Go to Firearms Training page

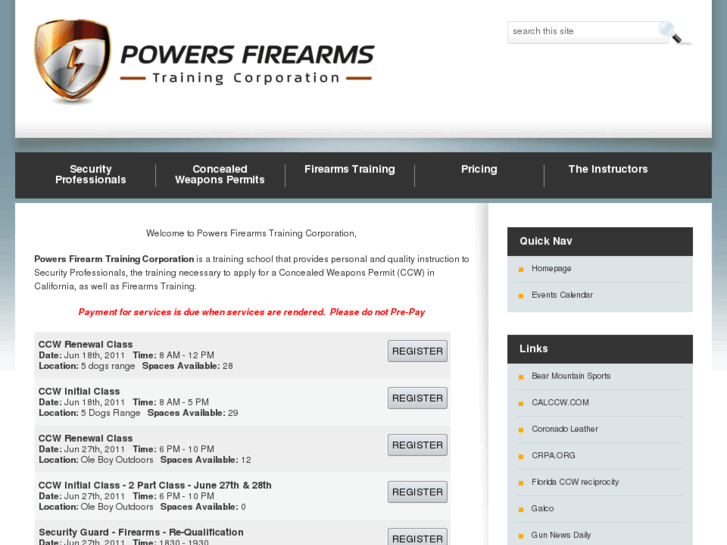point(350,169)
